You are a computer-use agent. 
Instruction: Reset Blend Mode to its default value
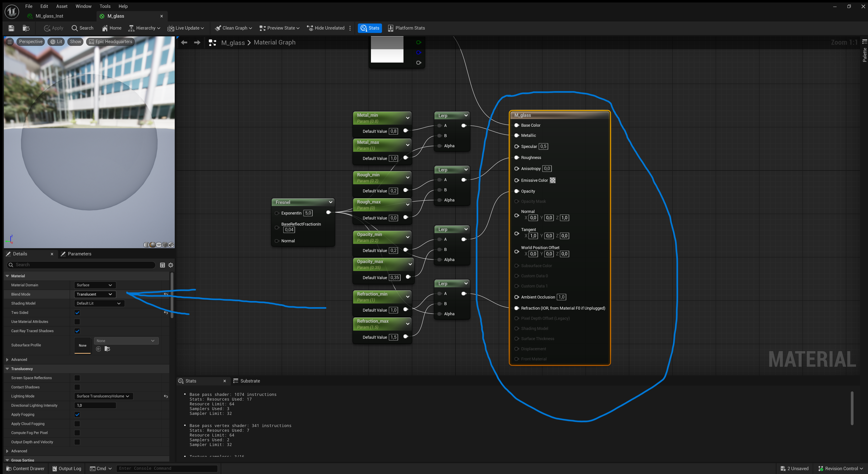click(x=166, y=294)
